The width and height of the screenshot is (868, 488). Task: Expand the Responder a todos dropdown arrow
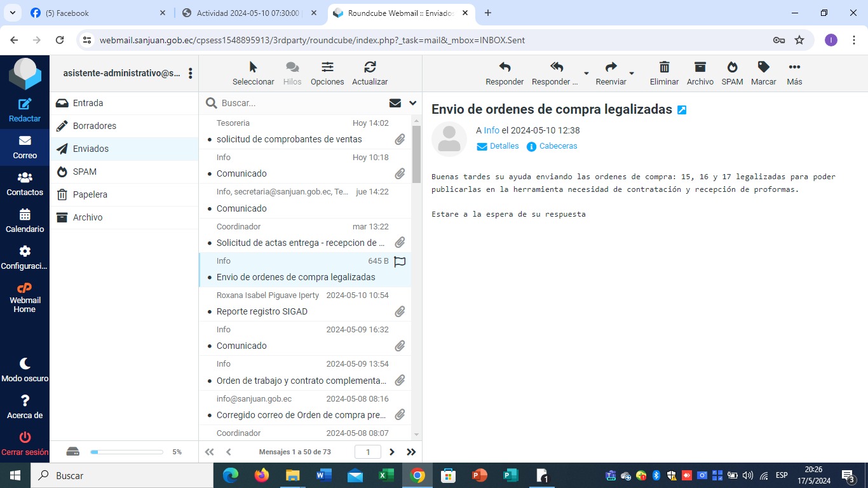[587, 73]
